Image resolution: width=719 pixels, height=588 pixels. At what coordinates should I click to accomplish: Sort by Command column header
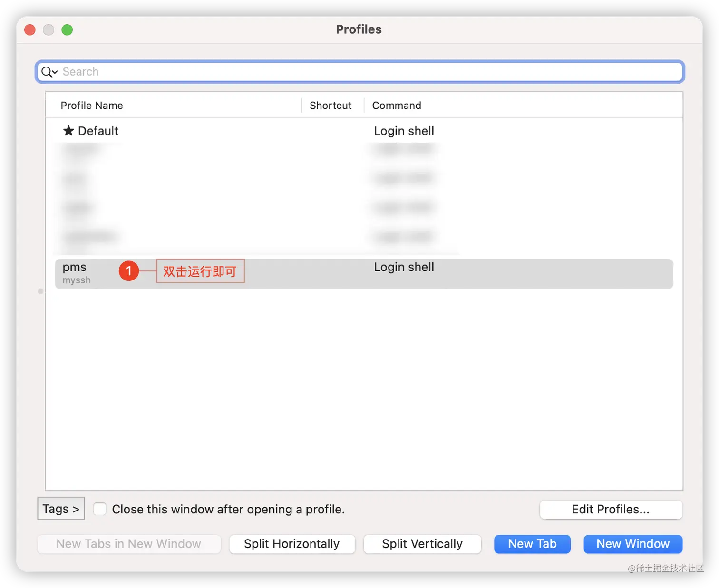[x=397, y=106]
